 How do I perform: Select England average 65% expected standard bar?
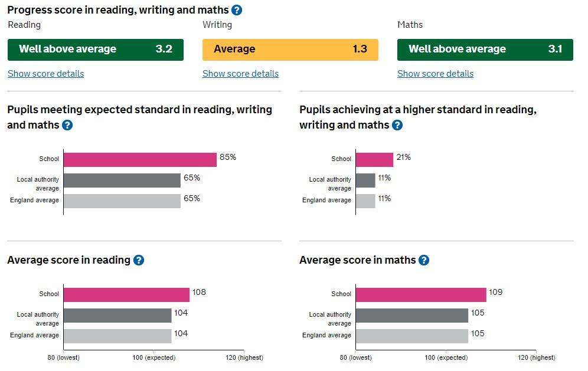[x=122, y=201]
